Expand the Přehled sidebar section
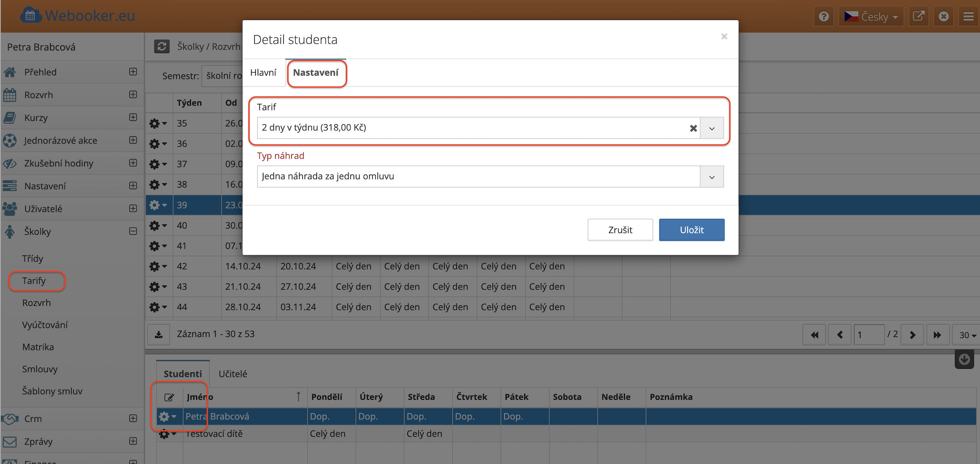This screenshot has height=464, width=980. pos(133,72)
